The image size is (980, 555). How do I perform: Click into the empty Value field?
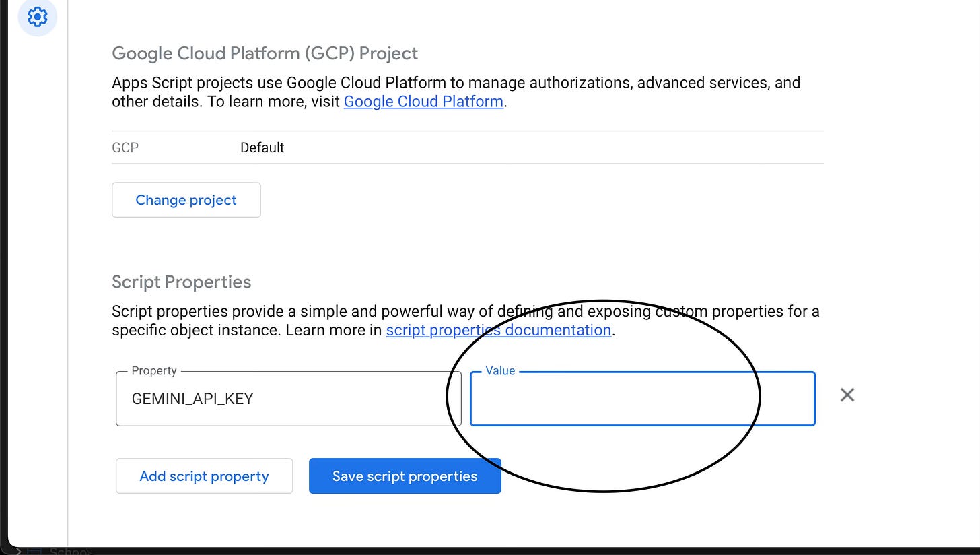(x=642, y=399)
